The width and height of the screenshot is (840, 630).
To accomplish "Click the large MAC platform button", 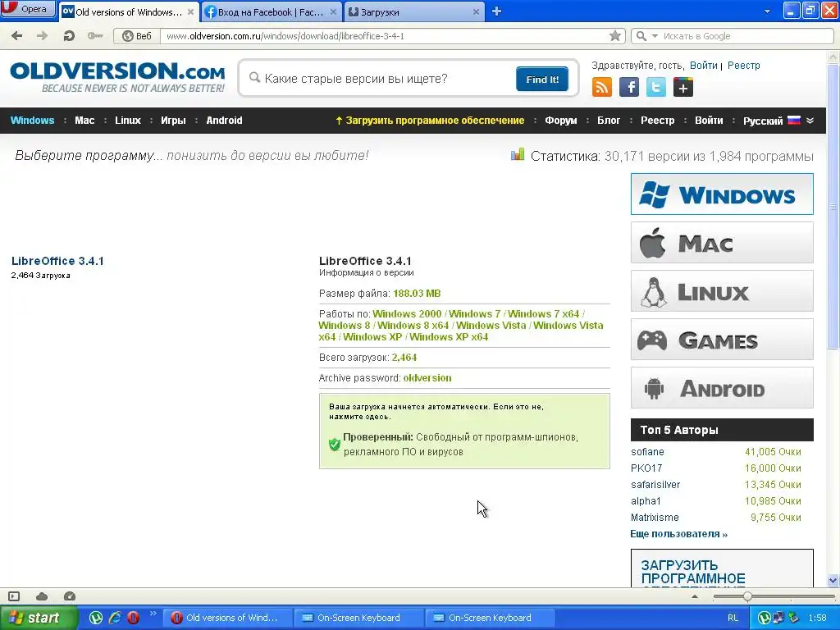I will click(x=722, y=243).
